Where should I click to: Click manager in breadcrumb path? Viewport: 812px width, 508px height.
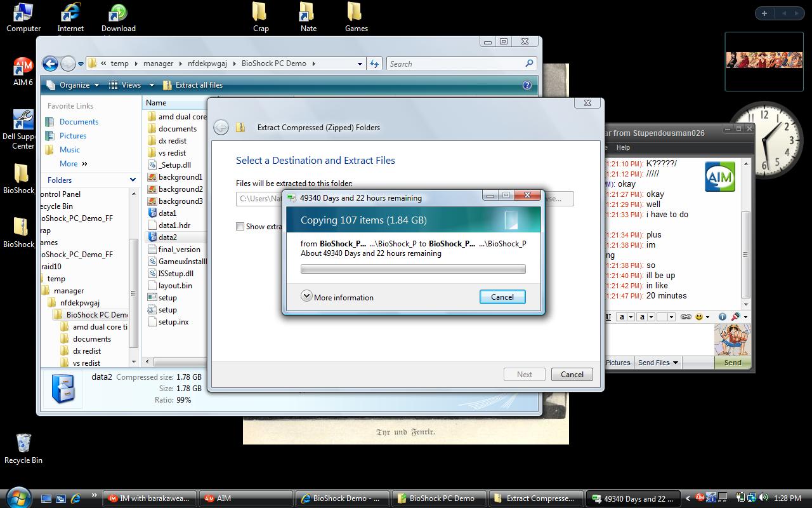(159, 63)
